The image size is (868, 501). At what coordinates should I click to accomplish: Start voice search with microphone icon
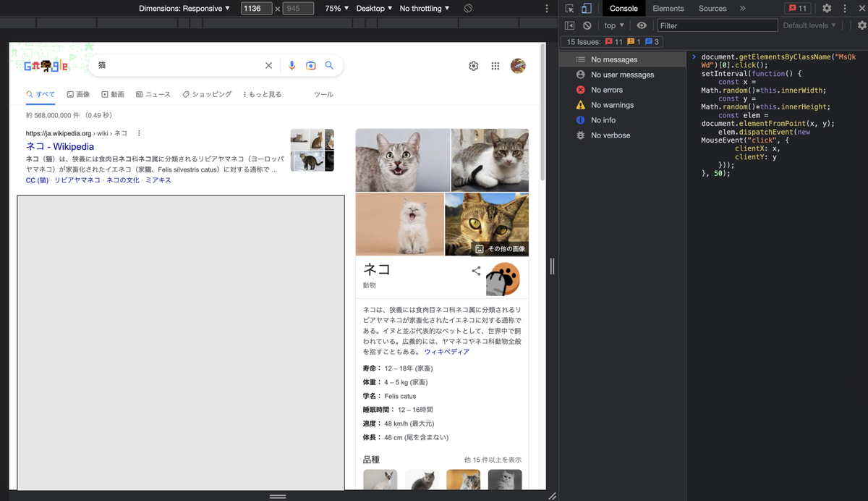click(292, 65)
